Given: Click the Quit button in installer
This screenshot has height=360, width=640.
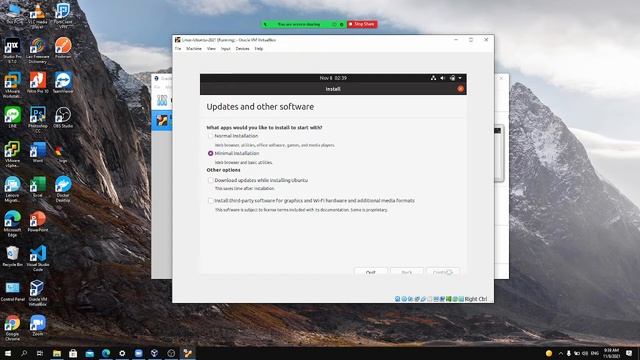Looking at the screenshot, I should pyautogui.click(x=371, y=272).
